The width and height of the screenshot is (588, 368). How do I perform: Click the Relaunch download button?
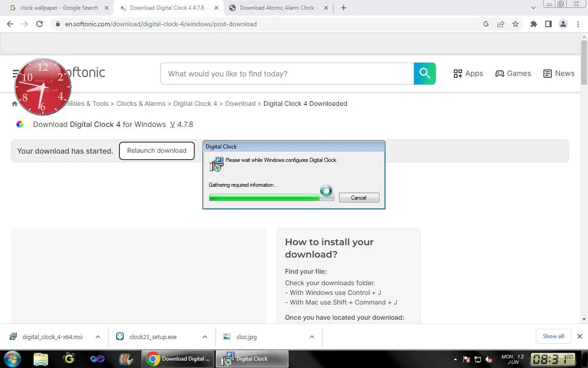coord(157,151)
